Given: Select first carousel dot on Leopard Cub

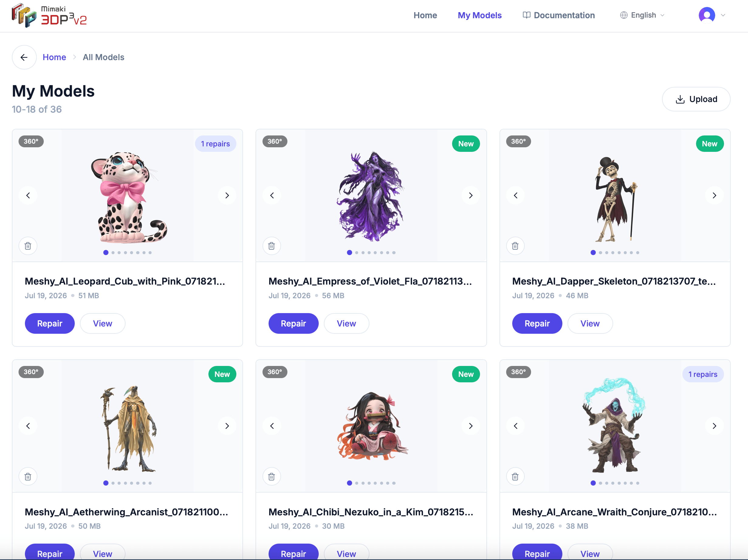Looking at the screenshot, I should [106, 252].
